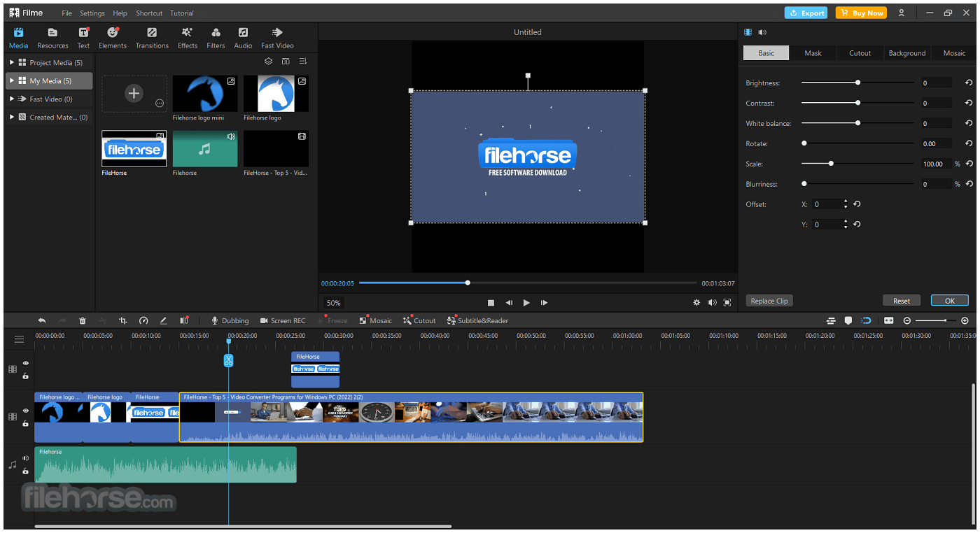980x533 pixels.
Task: Hide the main video track containing Filehorse logo clips
Action: coord(26,411)
